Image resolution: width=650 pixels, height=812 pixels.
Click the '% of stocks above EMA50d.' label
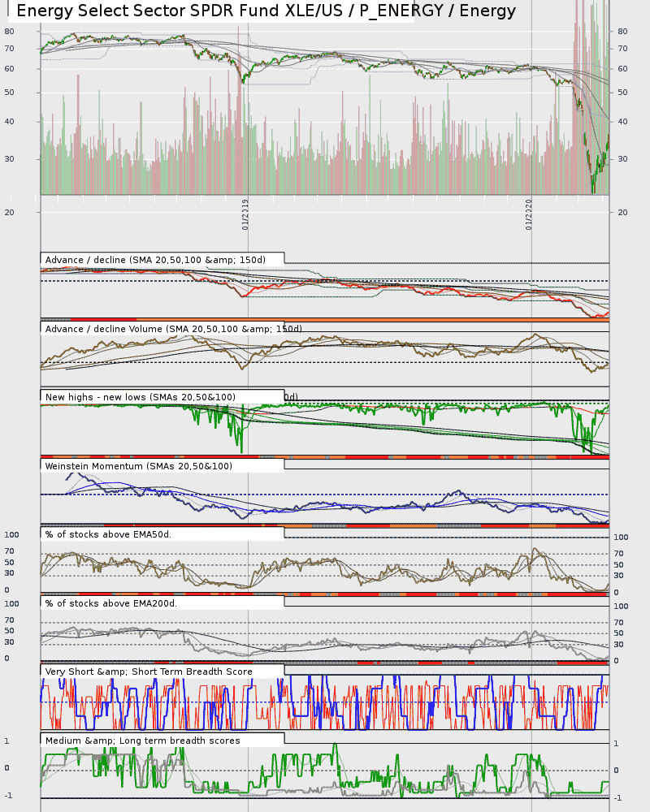[108, 534]
